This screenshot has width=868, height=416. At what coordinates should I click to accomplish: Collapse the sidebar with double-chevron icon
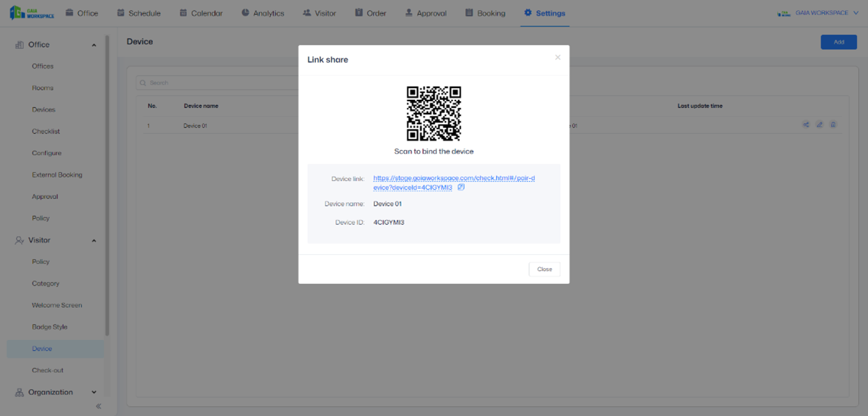coord(99,406)
